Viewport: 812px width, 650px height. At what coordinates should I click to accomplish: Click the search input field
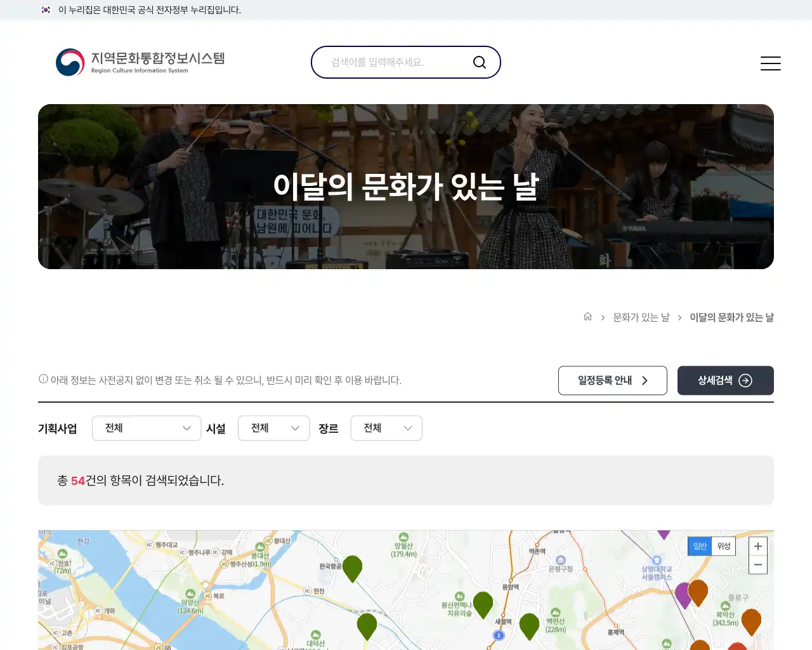click(x=393, y=62)
